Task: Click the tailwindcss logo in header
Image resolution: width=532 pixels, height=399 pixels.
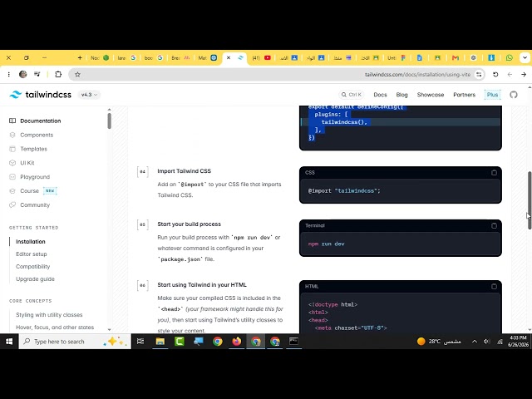Action: (x=41, y=95)
